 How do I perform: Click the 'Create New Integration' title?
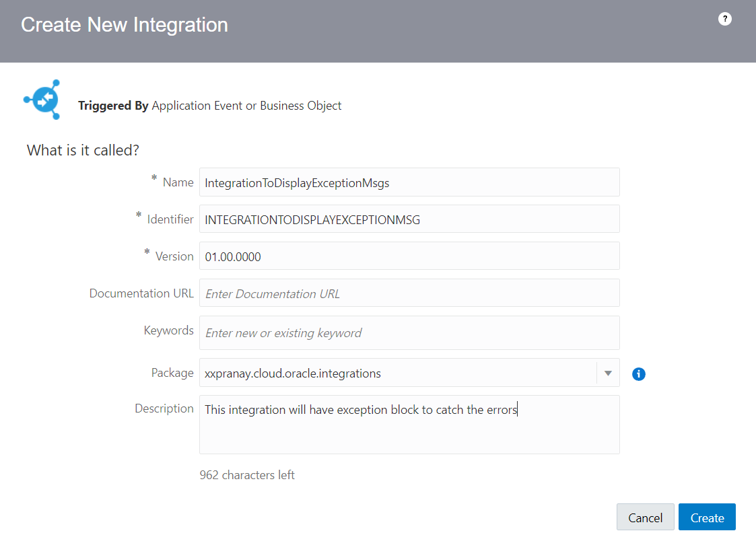[125, 25]
